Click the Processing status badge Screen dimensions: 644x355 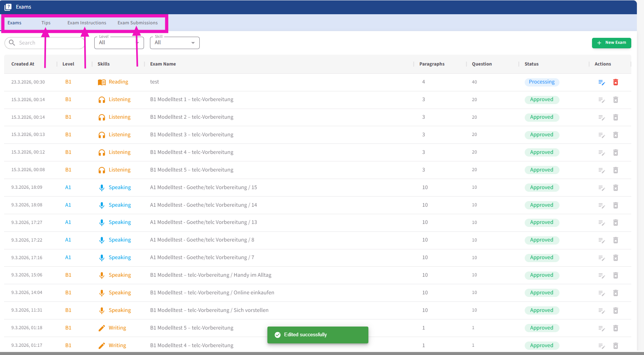(542, 82)
